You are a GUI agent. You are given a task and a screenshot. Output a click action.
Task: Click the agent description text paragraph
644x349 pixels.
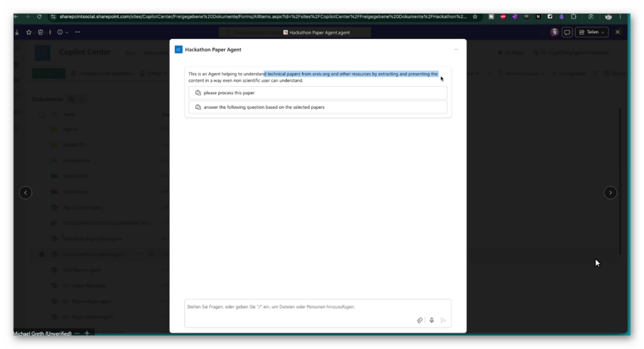tap(313, 77)
